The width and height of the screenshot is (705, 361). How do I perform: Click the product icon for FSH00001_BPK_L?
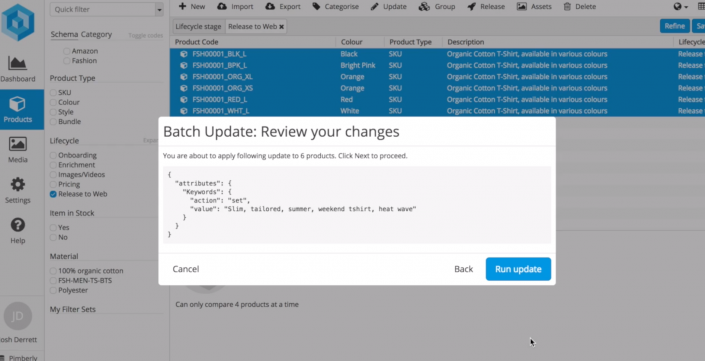(x=183, y=65)
